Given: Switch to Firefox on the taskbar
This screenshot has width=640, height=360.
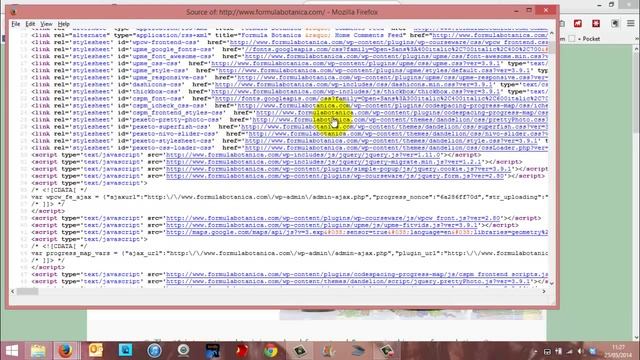Looking at the screenshot, I should (x=65, y=351).
